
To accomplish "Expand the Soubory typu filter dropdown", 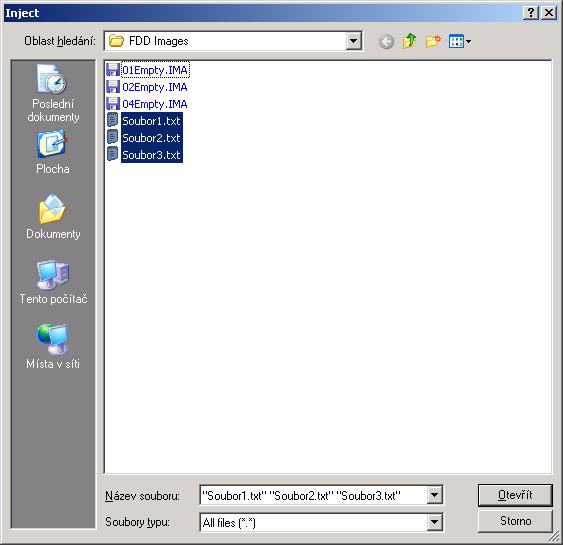I will [434, 522].
